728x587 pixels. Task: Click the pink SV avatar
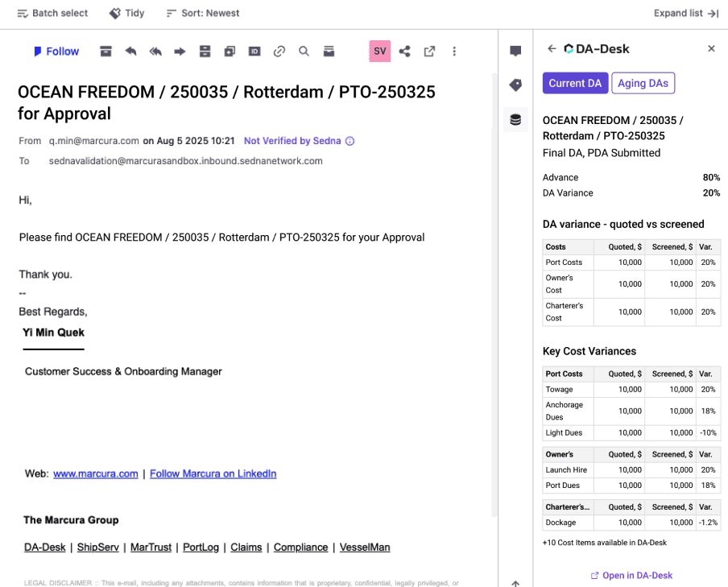(380, 51)
